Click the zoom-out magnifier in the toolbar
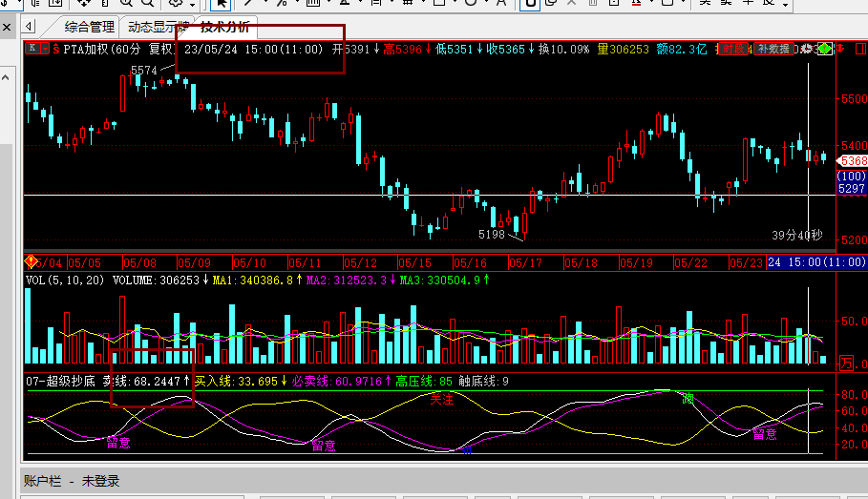 [x=147, y=2]
